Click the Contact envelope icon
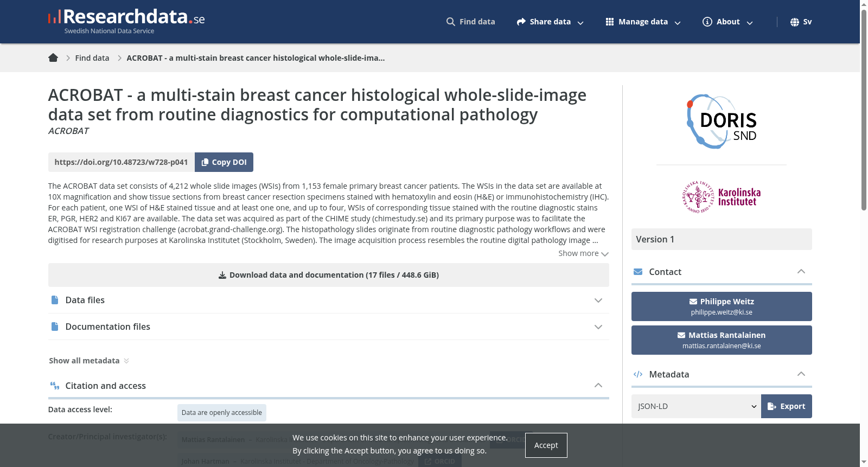 click(638, 272)
